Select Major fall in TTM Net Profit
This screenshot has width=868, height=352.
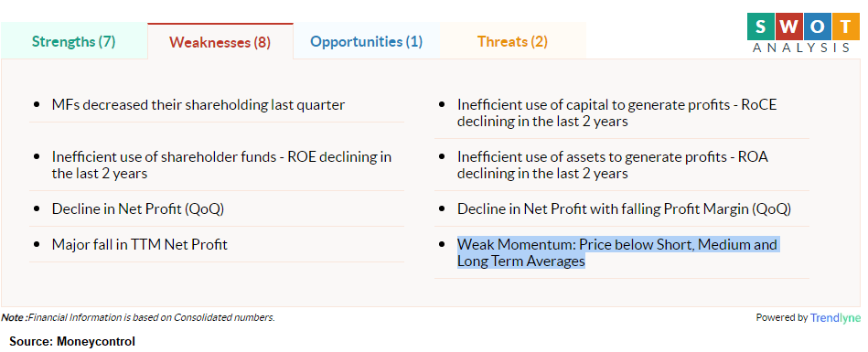coord(140,244)
